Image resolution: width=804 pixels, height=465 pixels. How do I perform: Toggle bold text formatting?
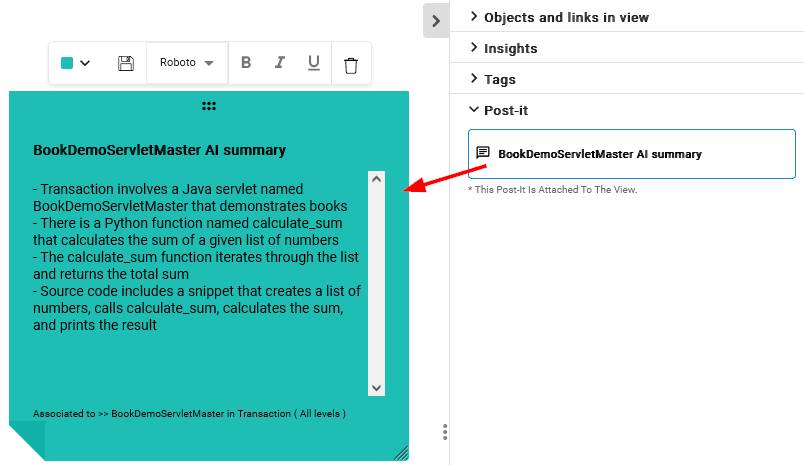[x=246, y=63]
